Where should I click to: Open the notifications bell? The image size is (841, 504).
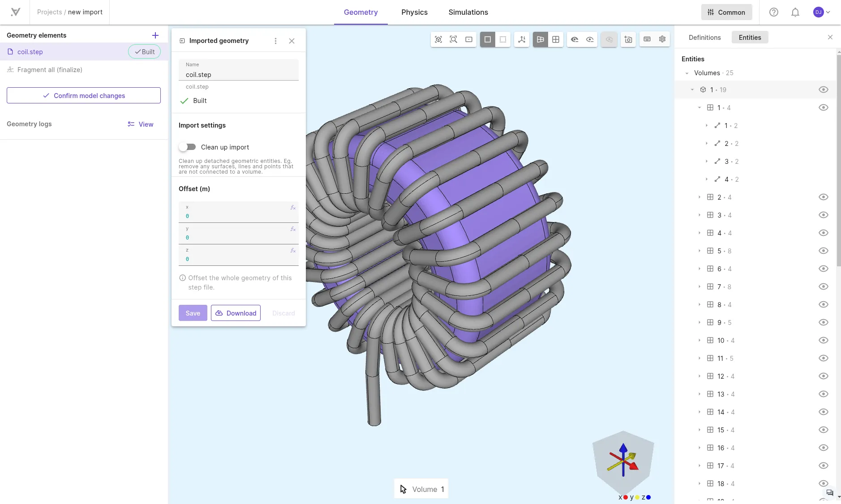[795, 13]
